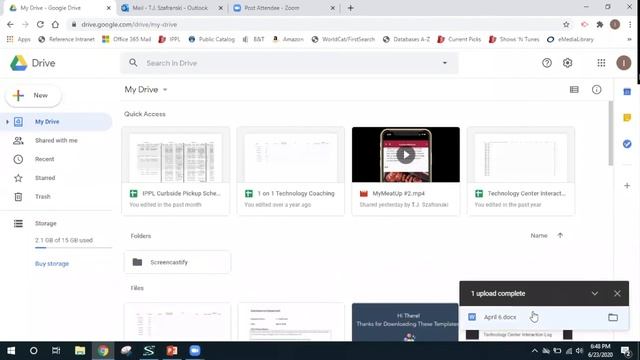Open the Apps bookmark

tap(19, 39)
